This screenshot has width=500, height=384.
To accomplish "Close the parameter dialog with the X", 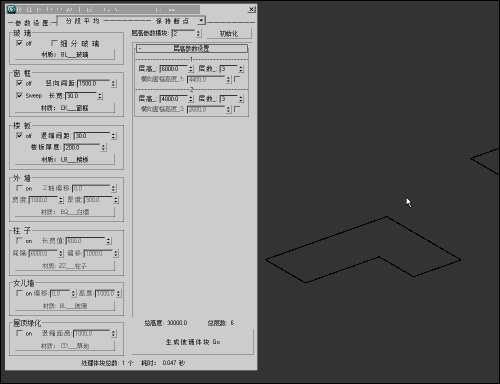I will pyautogui.click(x=252, y=10).
